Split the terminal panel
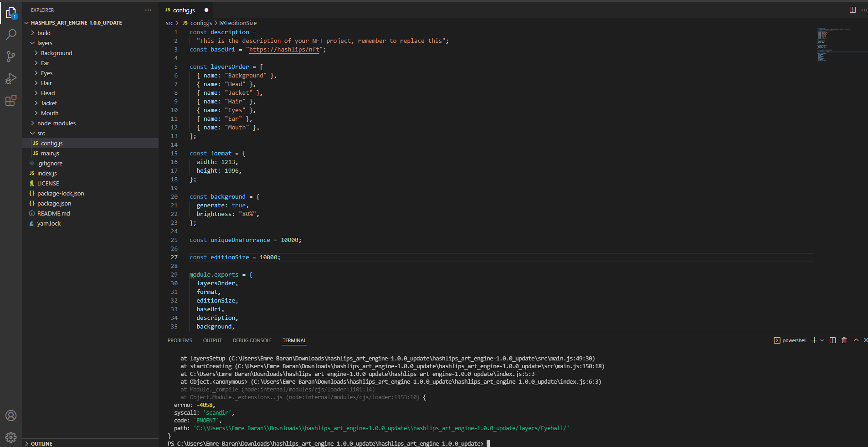 [832, 340]
